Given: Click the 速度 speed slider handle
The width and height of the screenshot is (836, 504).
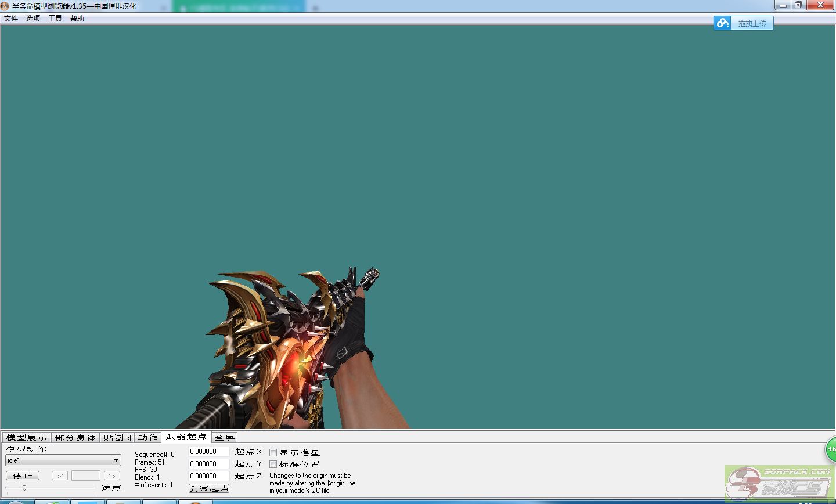Looking at the screenshot, I should (x=24, y=488).
